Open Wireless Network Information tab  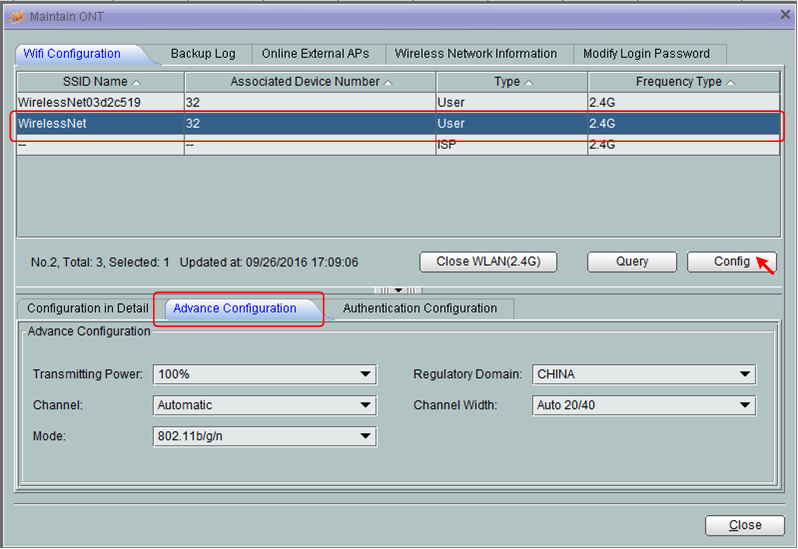tap(476, 54)
